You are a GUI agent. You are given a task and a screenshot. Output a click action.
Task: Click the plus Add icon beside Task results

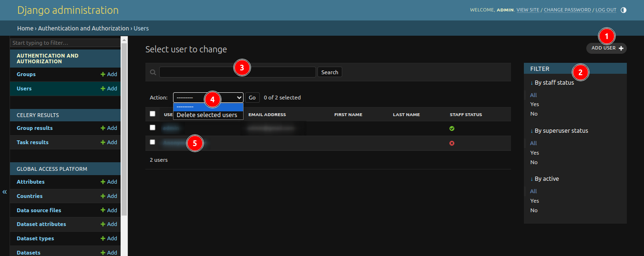[102, 142]
